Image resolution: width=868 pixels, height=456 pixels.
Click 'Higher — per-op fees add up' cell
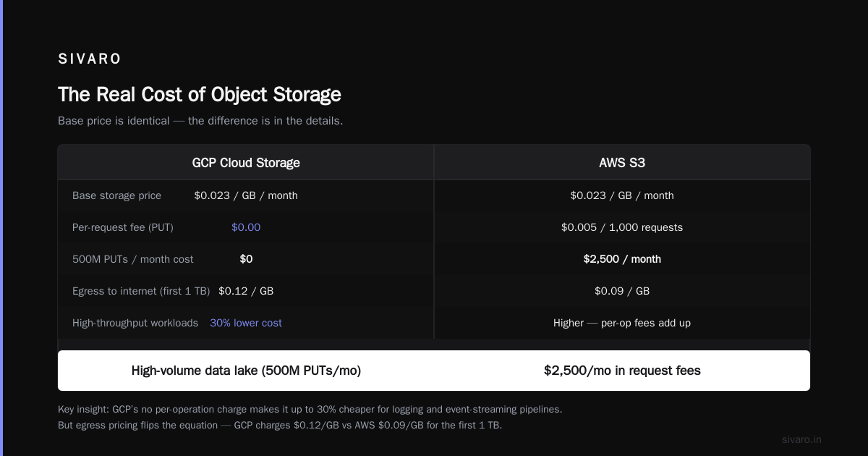coord(622,323)
